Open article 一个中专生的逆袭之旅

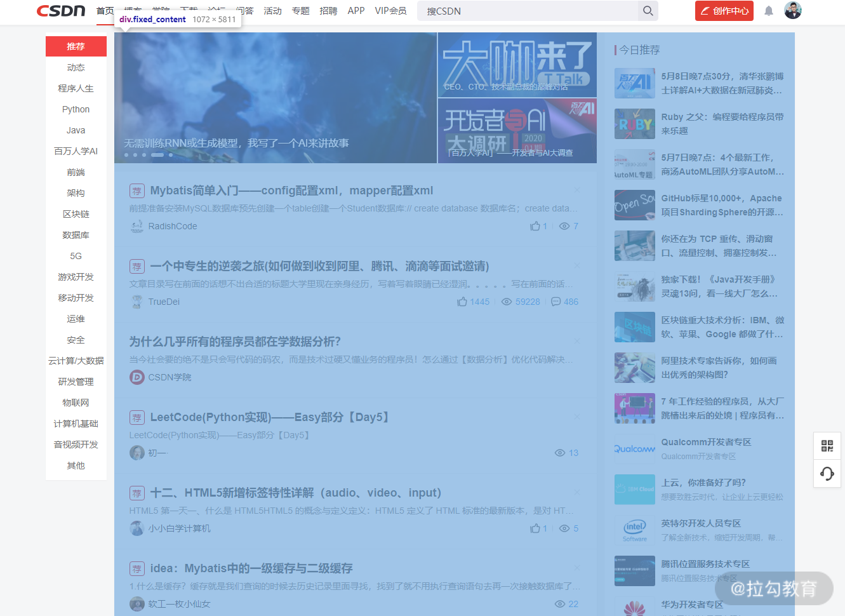[x=319, y=266]
